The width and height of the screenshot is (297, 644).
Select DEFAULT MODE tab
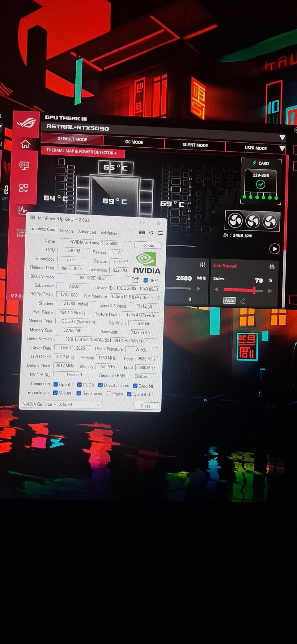click(72, 139)
